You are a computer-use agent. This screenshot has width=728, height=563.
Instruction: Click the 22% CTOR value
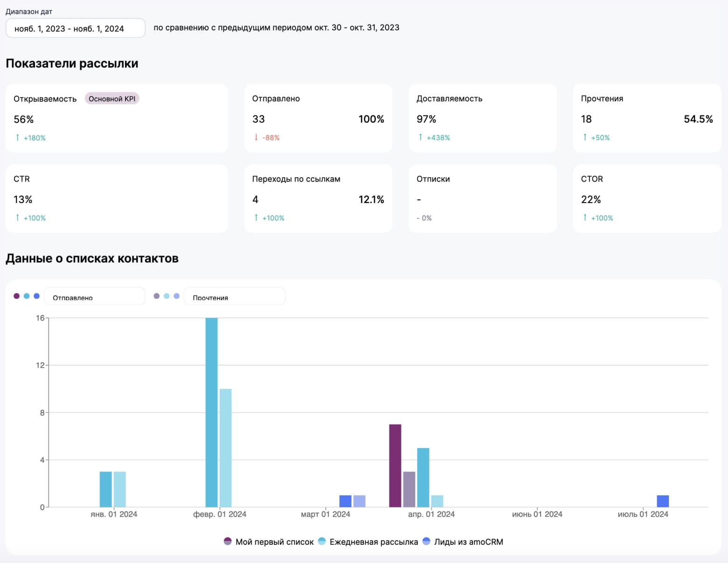(591, 199)
